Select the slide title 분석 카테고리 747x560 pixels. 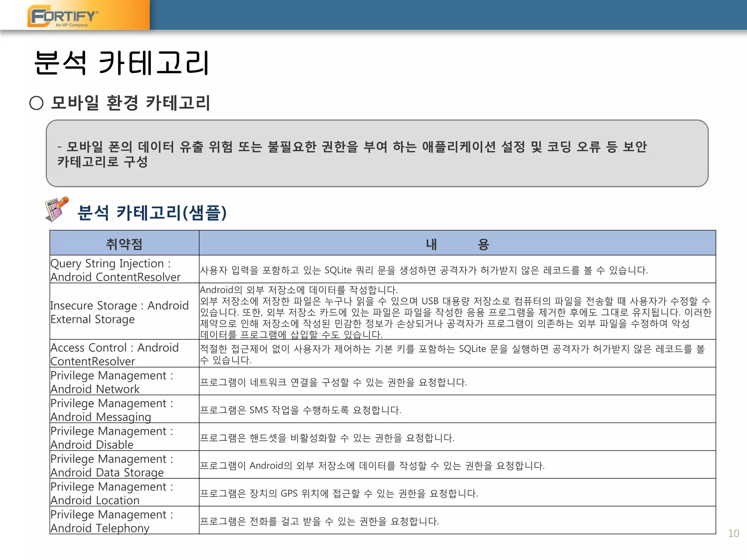pyautogui.click(x=122, y=63)
